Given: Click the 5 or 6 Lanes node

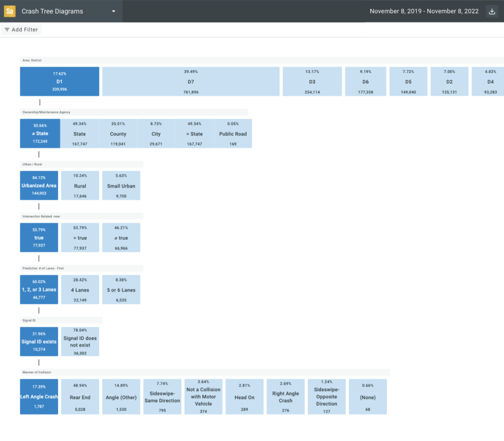Looking at the screenshot, I should tap(121, 289).
